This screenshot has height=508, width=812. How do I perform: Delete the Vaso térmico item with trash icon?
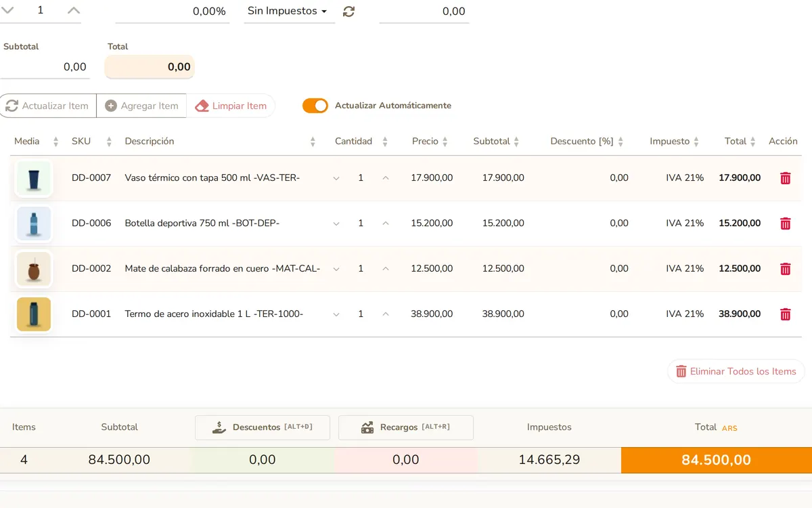(x=785, y=178)
